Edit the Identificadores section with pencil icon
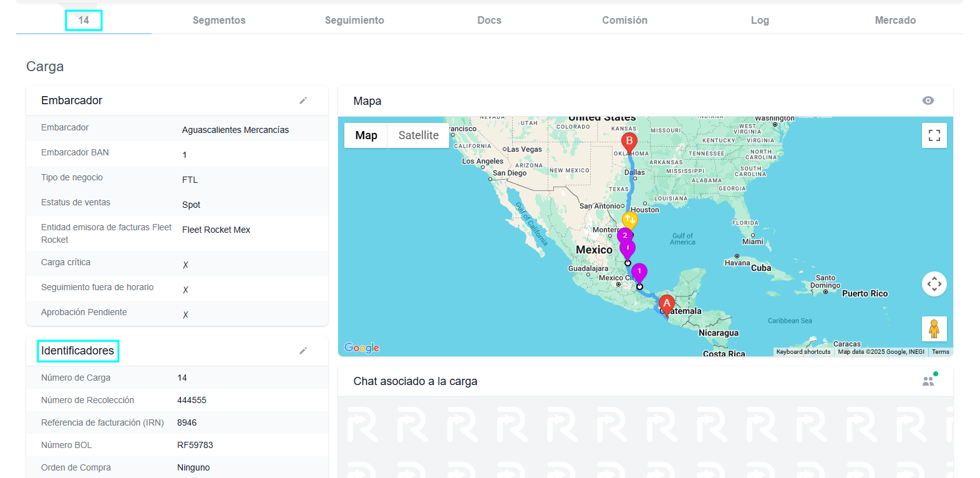The width and height of the screenshot is (980, 478). pos(303,351)
